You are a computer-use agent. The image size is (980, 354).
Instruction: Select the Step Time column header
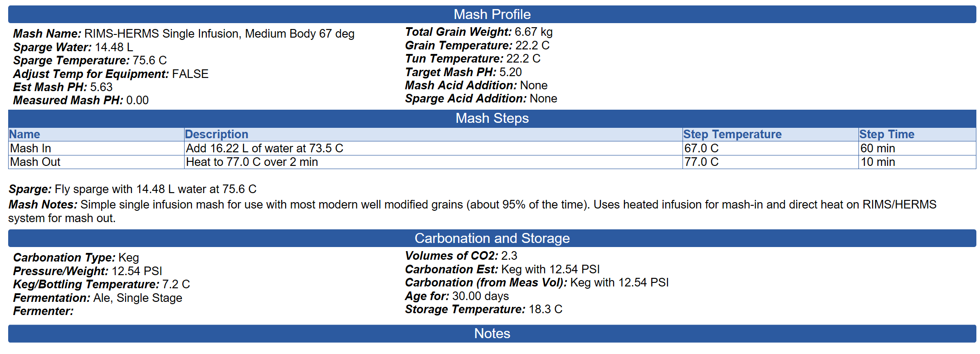917,134
